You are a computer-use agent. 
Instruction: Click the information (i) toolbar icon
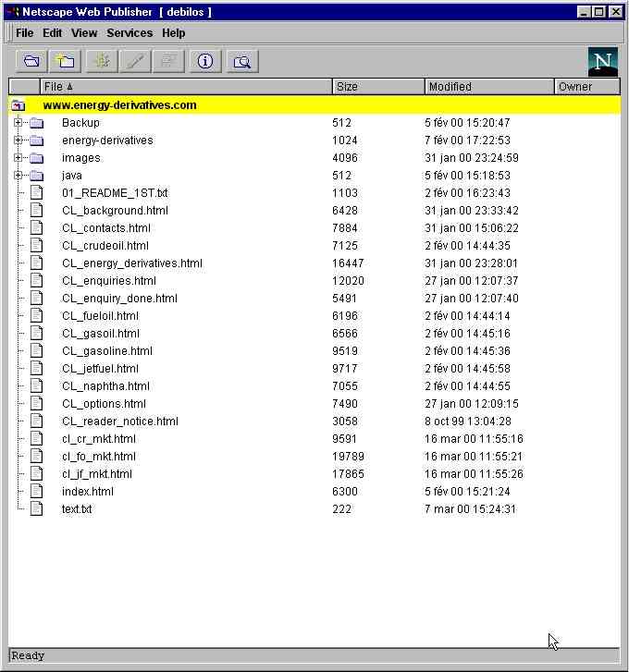coord(205,61)
